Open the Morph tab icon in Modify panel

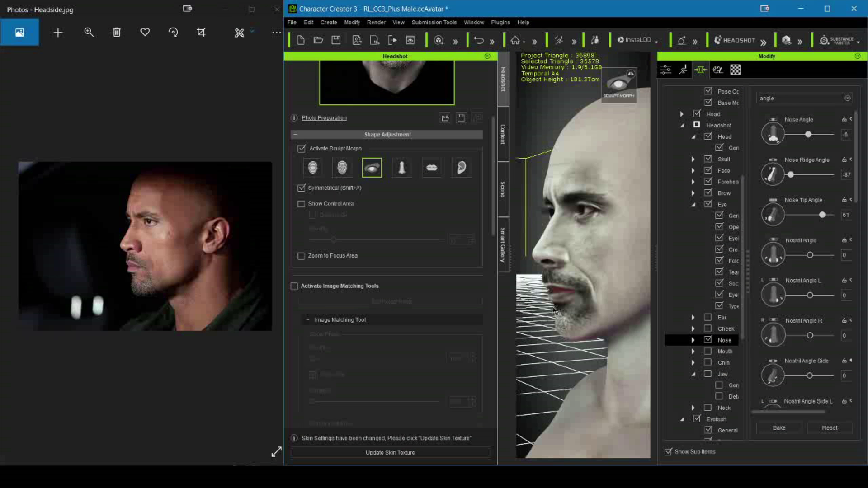[x=700, y=70]
